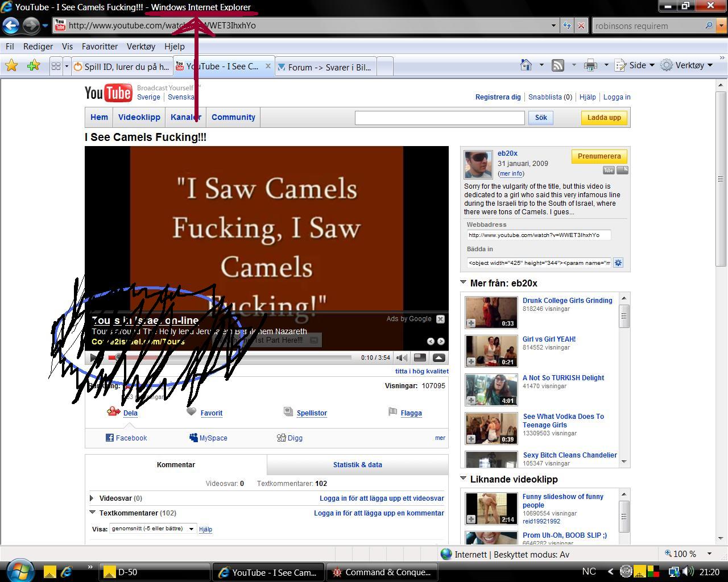Collapse the 'Liknande videoklipp' section
Viewport: 728px width, 582px height.
click(464, 479)
